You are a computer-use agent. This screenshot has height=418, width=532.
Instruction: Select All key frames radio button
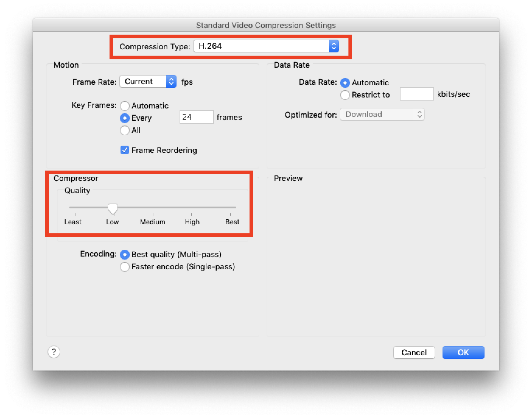click(x=124, y=130)
